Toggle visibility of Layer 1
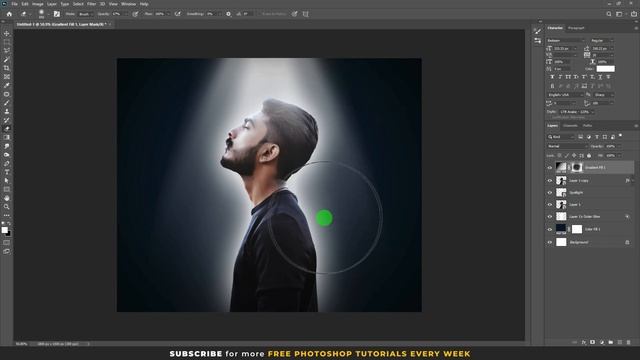 click(x=549, y=204)
